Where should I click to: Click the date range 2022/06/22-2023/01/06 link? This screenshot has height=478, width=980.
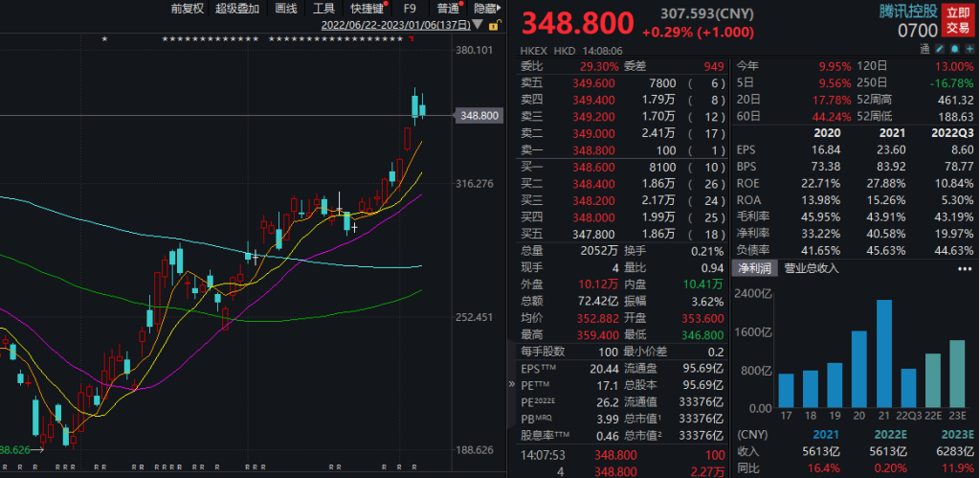point(395,25)
